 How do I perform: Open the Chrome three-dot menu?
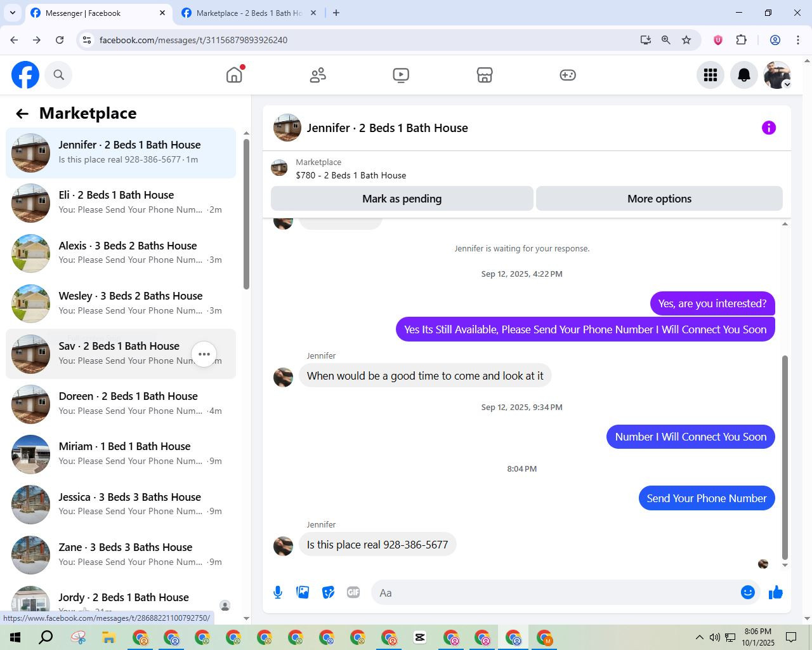[x=798, y=40]
